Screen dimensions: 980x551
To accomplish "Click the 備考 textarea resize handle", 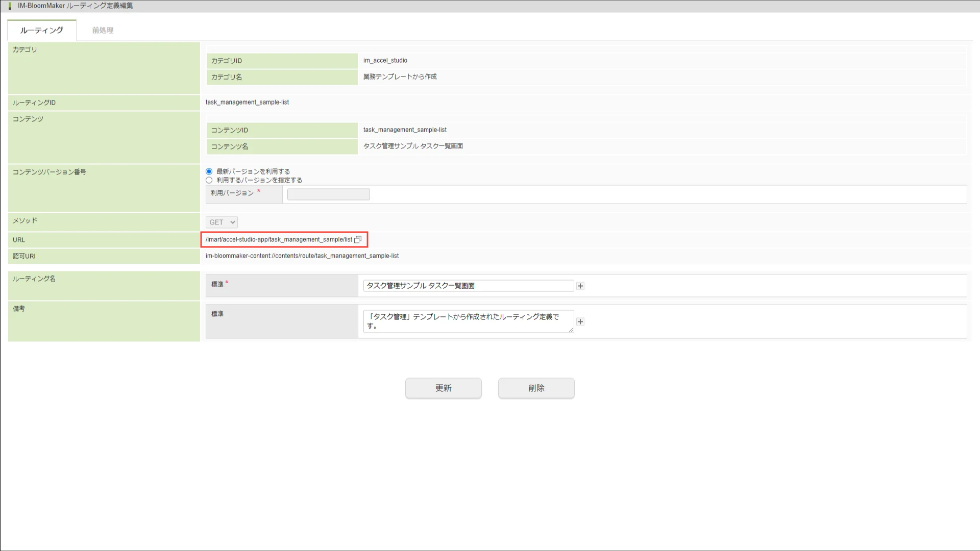I will pyautogui.click(x=571, y=331).
